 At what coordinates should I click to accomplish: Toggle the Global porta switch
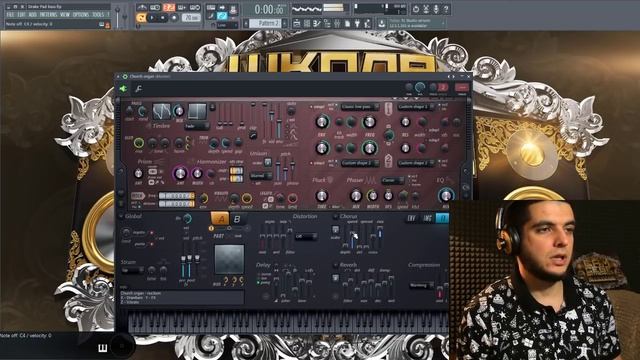151,244
